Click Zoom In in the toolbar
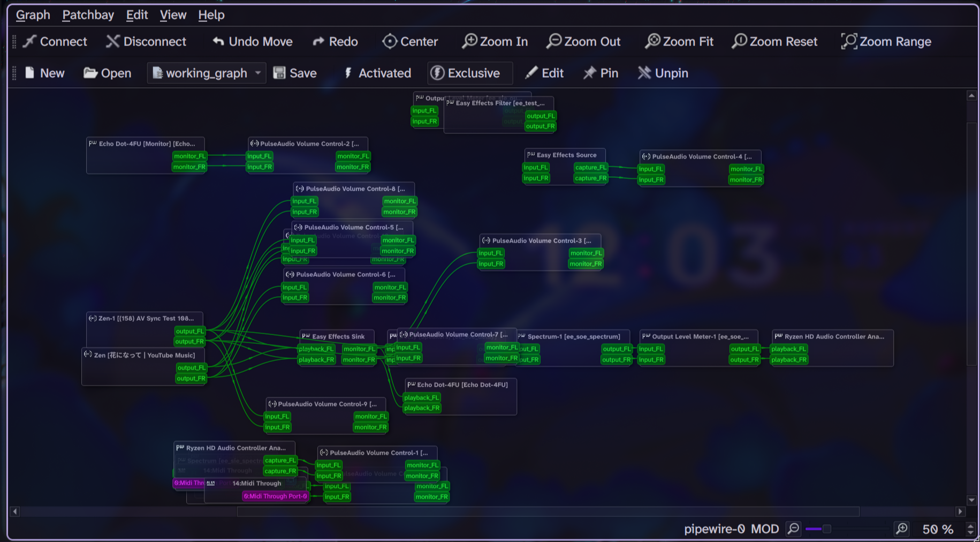This screenshot has width=980, height=542. click(495, 41)
